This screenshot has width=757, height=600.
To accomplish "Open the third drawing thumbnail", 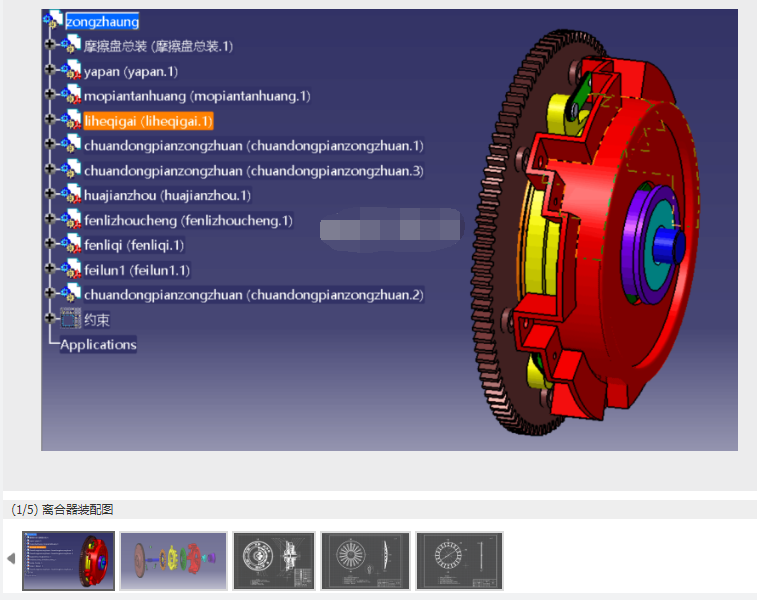I will (x=274, y=561).
